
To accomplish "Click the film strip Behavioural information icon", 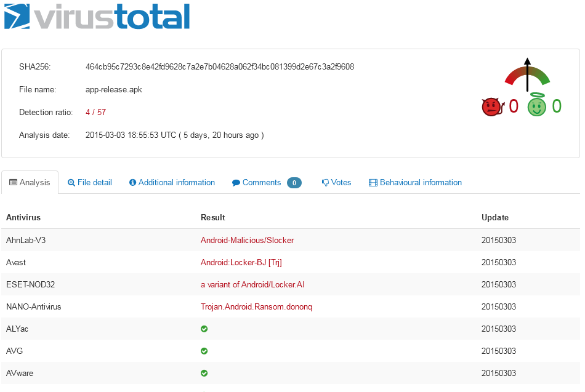I will click(373, 183).
